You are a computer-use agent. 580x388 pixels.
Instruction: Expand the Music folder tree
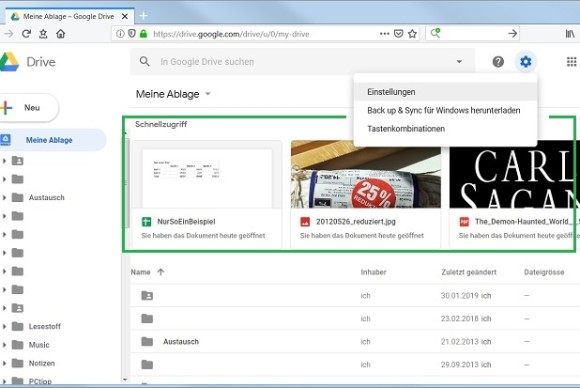(x=4, y=345)
